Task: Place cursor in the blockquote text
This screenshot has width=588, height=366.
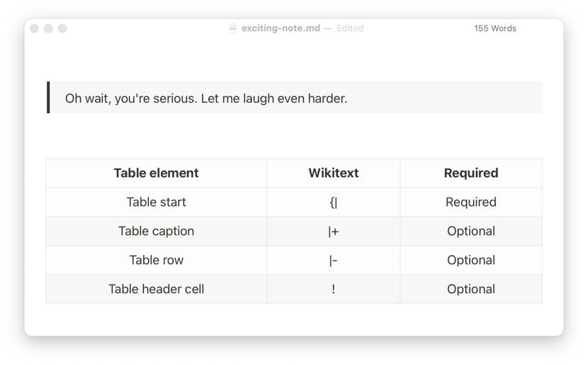Action: 206,98
